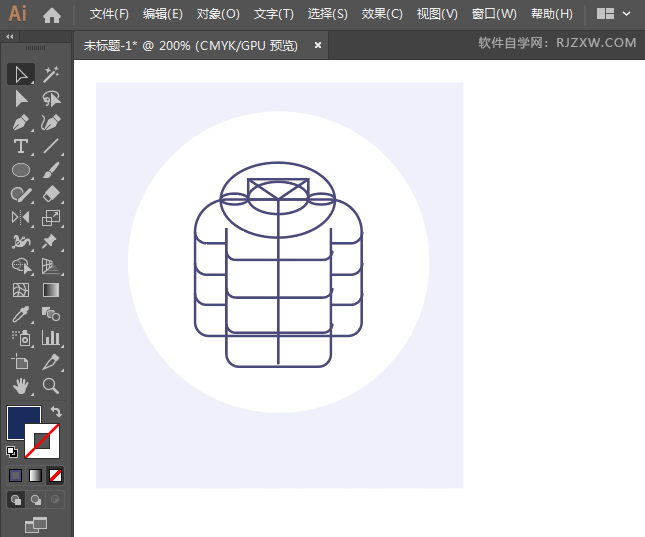Expand the toolbar with double-arrow
The width and height of the screenshot is (645, 537).
pyautogui.click(x=10, y=36)
